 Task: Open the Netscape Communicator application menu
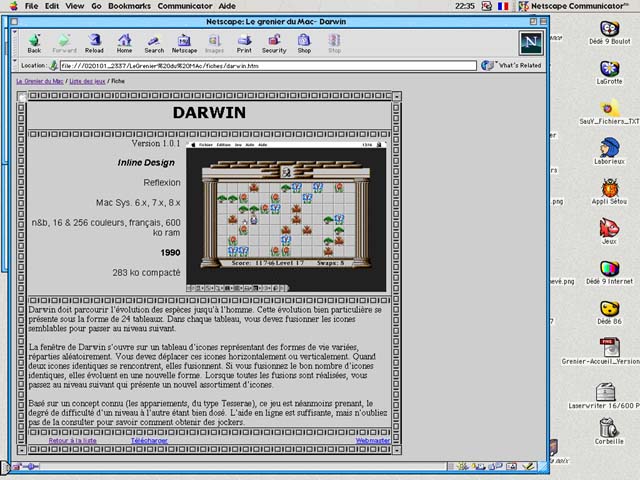pyautogui.click(x=573, y=6)
